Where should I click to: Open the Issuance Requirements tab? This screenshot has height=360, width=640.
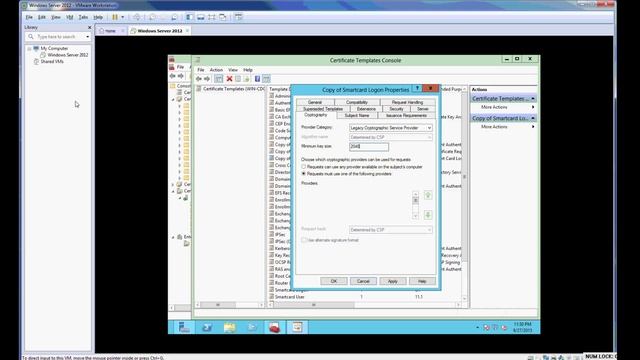[406, 116]
